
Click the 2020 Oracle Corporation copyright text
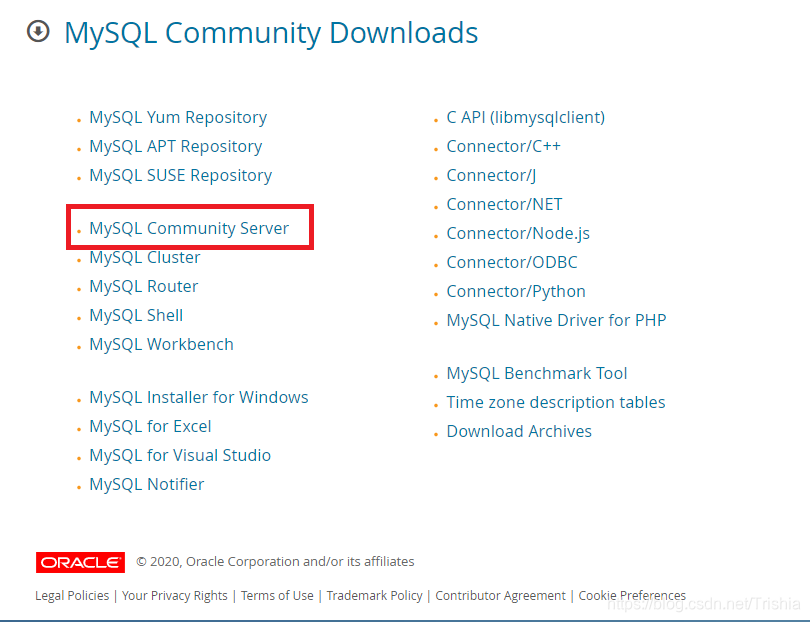275,562
